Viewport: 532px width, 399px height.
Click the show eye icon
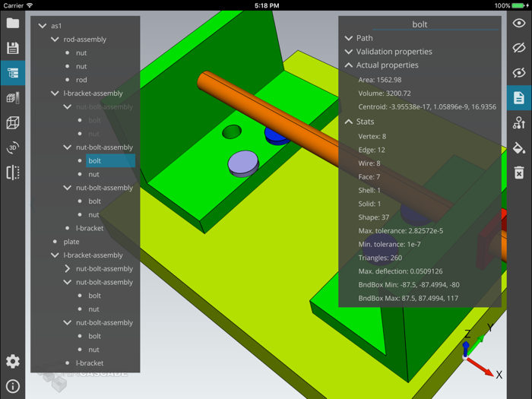click(x=519, y=23)
